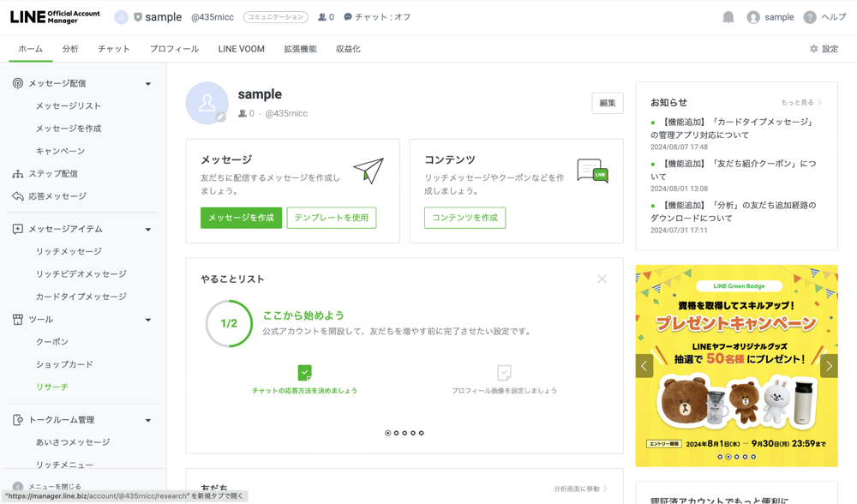Collapse the メッセージアイテム sidebar section
Image resolution: width=857 pixels, height=504 pixels.
pos(147,229)
